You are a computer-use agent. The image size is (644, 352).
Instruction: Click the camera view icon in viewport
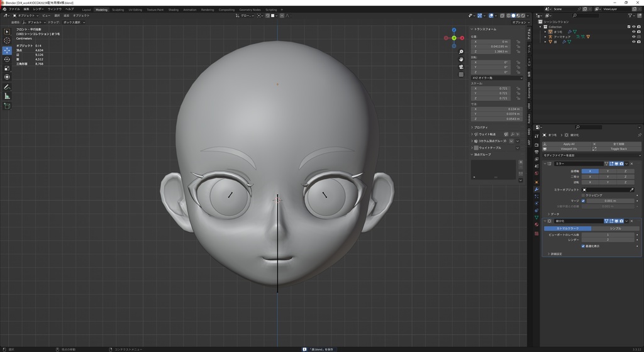click(461, 67)
